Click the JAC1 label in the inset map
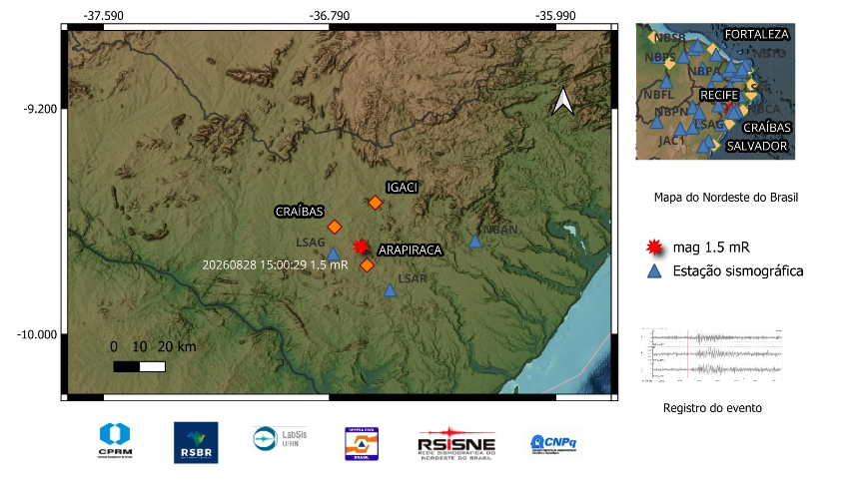The height and width of the screenshot is (504, 849). pos(671,141)
